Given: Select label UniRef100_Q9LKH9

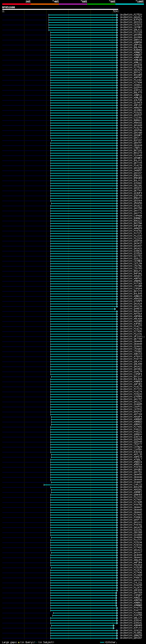Looking at the screenshot, I should (x=131, y=364).
